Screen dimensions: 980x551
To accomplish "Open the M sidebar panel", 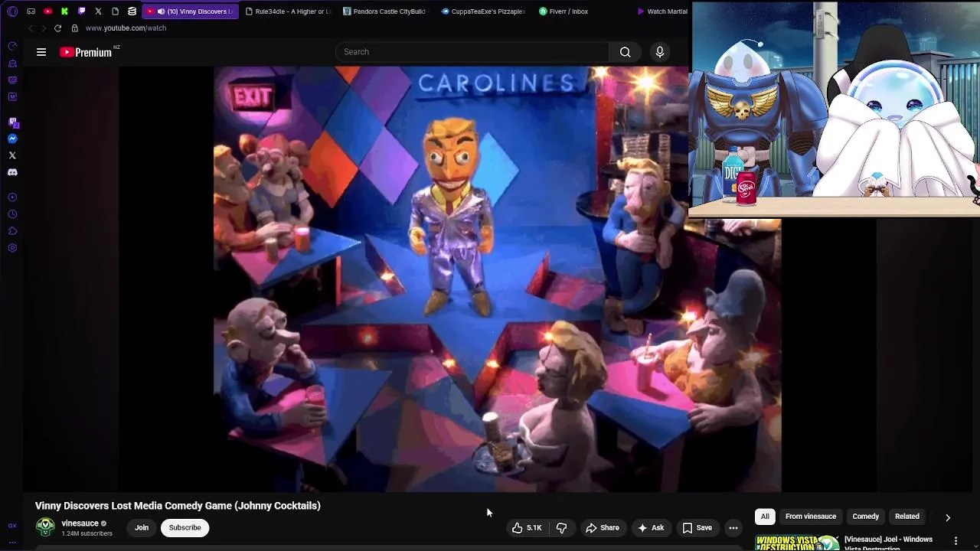I will click(x=12, y=96).
